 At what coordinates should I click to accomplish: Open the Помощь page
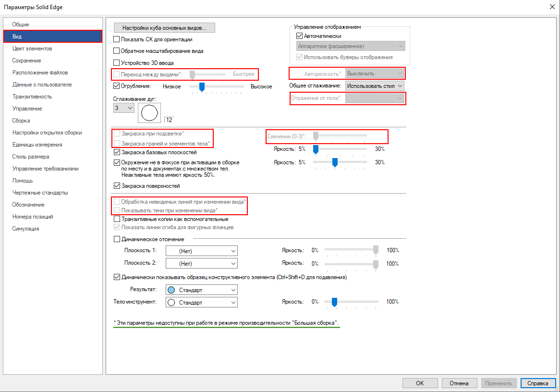[23, 181]
